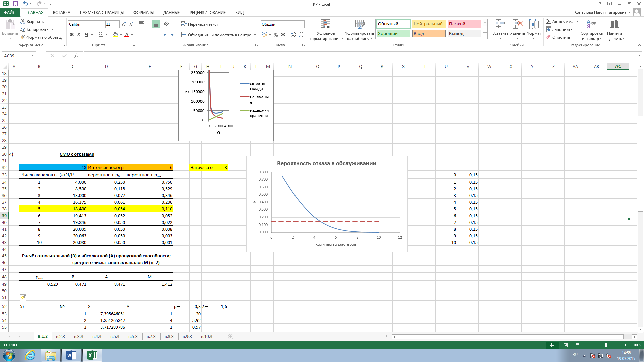Click the Save icon in quick access toolbar

pos(15,4)
